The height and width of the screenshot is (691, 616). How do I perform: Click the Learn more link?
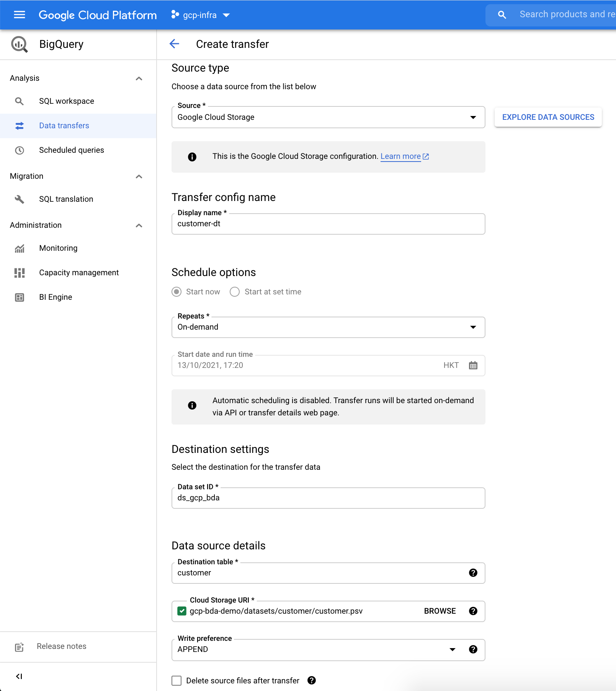[400, 156]
